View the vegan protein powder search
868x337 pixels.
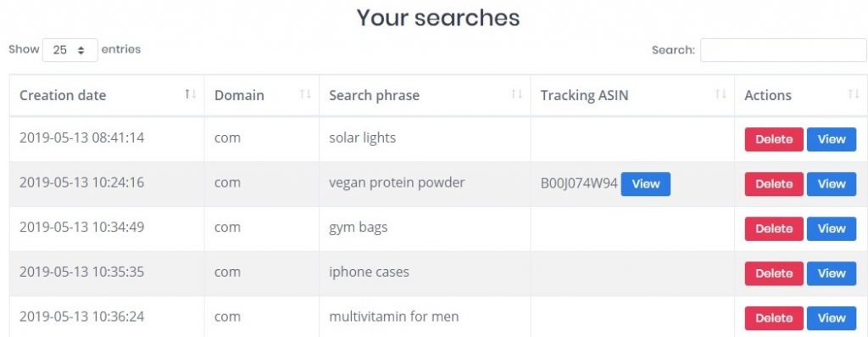(x=832, y=184)
